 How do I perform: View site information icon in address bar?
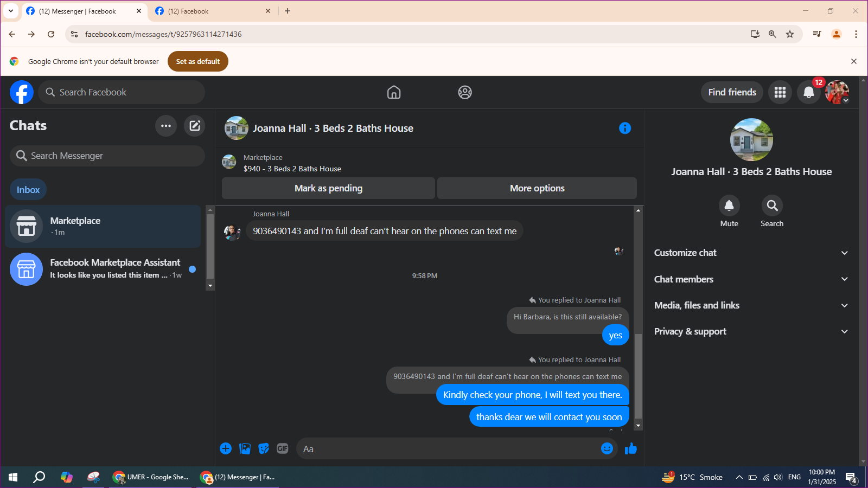(x=74, y=34)
